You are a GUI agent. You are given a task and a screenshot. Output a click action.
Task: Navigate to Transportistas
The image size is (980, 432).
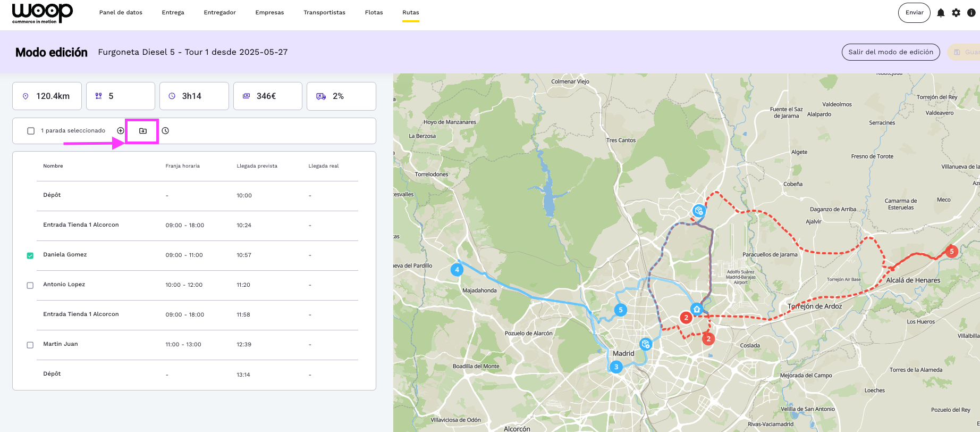[324, 13]
